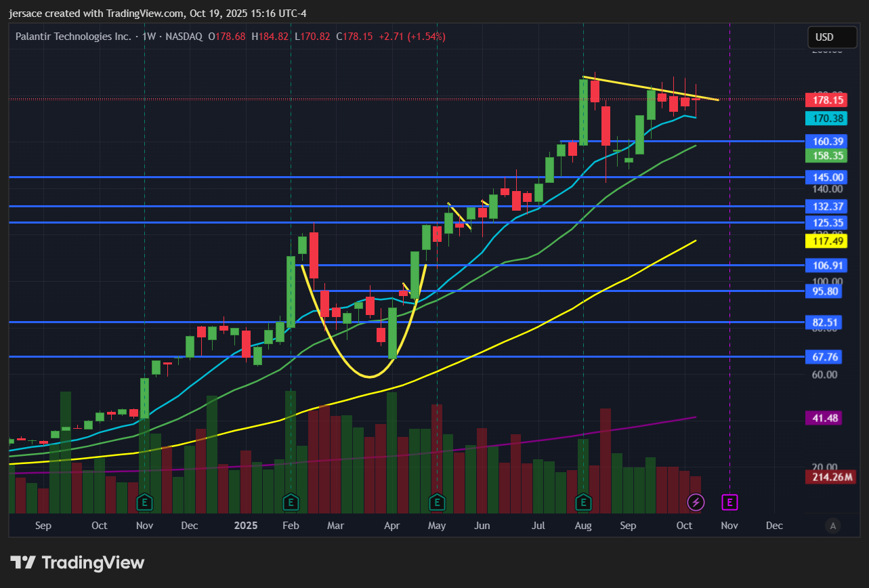Viewport: 869px width, 588px height.
Task: Click the Feb label on time axis
Action: 291,526
